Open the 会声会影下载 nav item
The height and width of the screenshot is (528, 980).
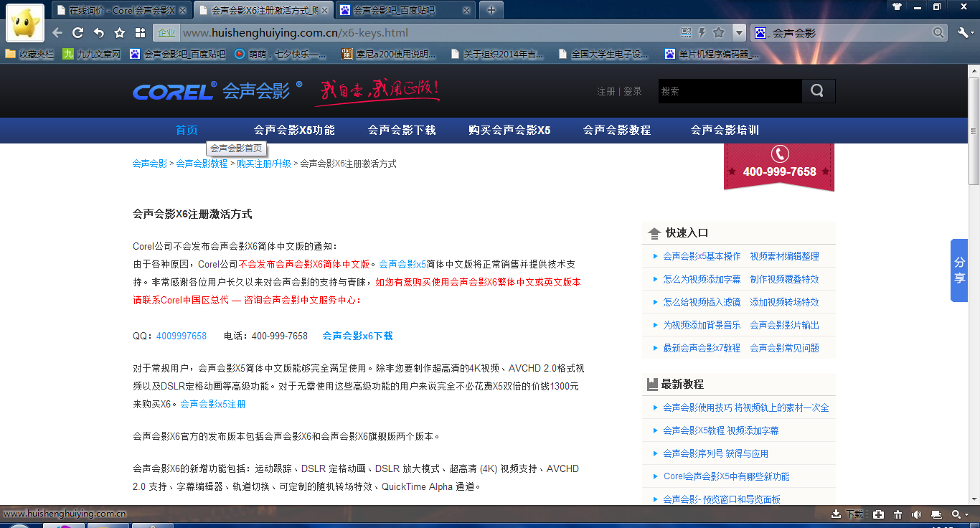tap(402, 130)
